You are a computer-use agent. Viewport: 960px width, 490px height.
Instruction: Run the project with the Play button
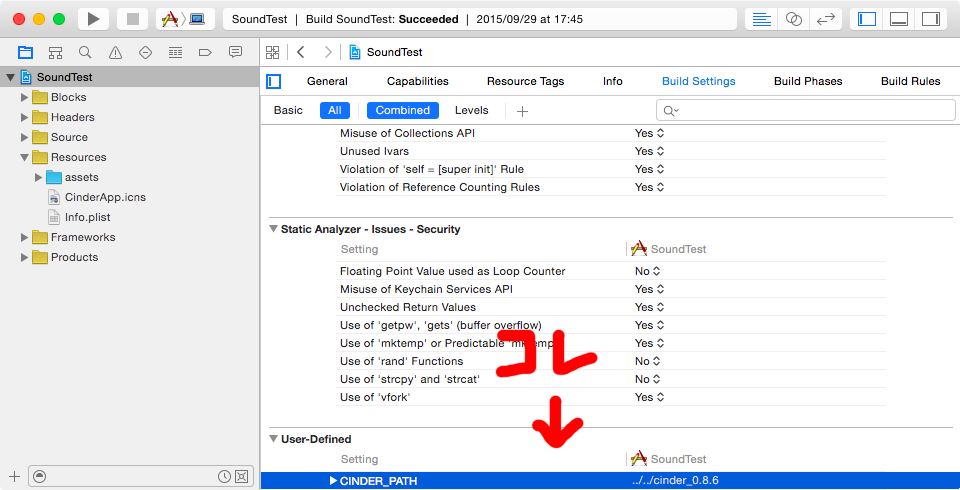[93, 19]
